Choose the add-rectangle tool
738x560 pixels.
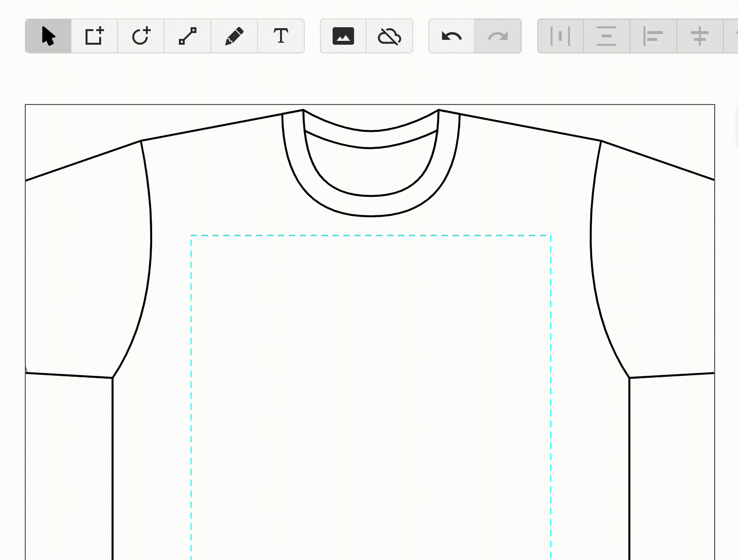point(94,36)
